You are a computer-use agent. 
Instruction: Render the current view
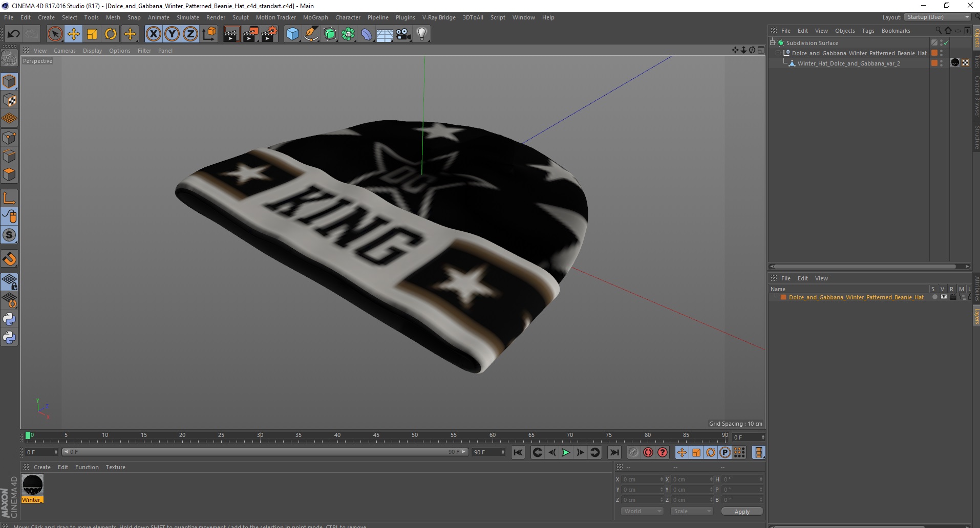point(231,34)
